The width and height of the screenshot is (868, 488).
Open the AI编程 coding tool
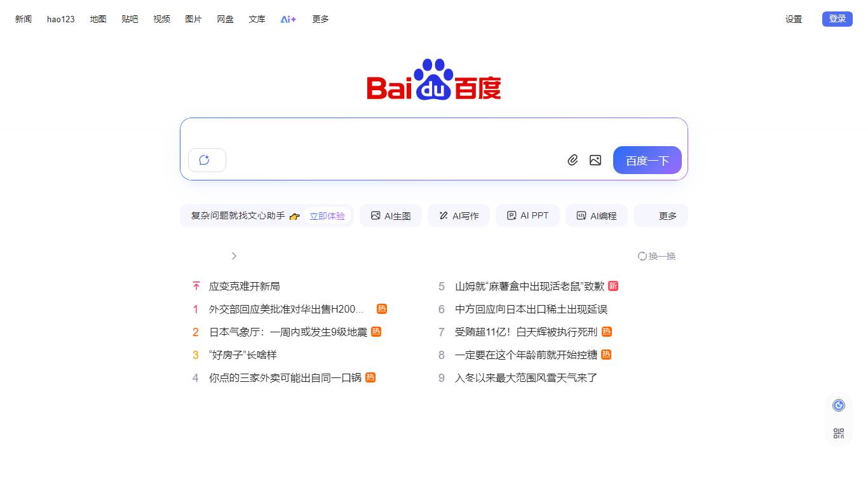(596, 215)
